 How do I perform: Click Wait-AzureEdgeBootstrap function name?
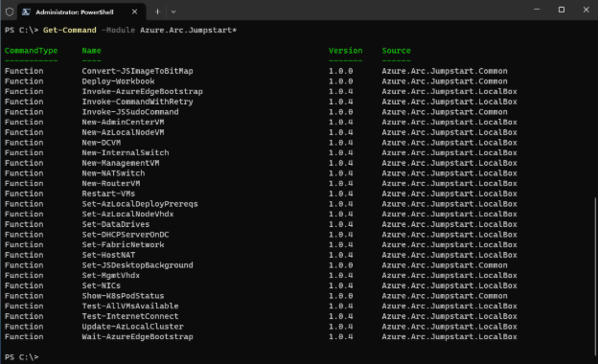pyautogui.click(x=137, y=337)
